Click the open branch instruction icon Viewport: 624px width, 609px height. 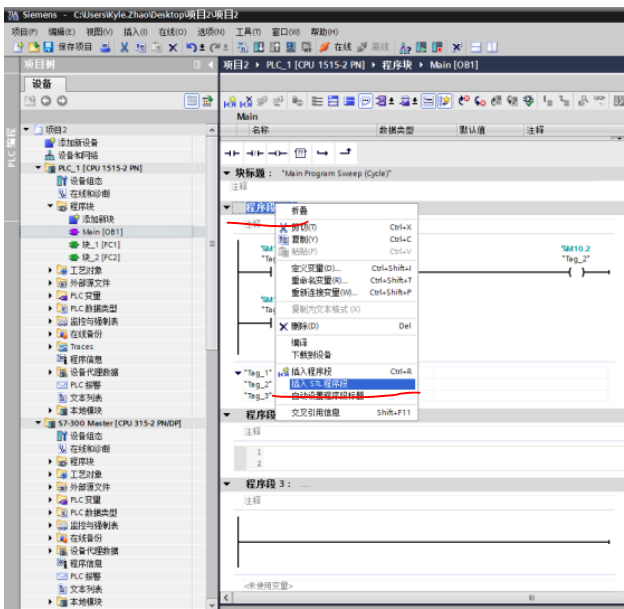(x=322, y=153)
